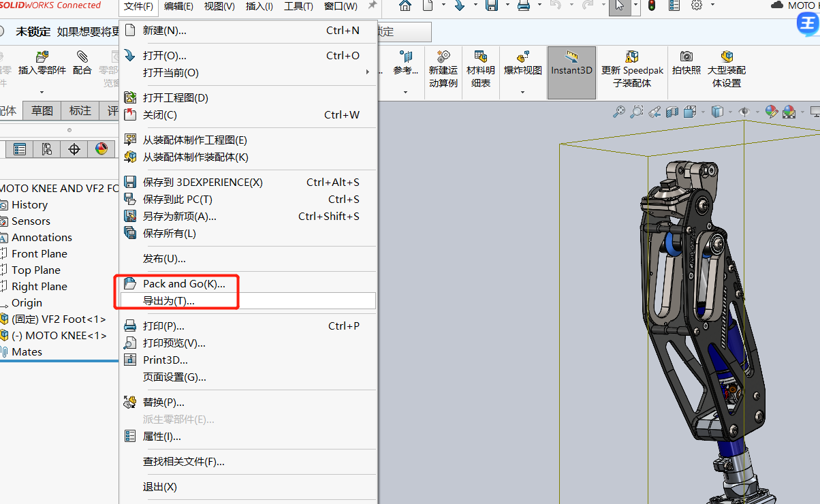Click the edit appearance color ball icon

(772, 112)
